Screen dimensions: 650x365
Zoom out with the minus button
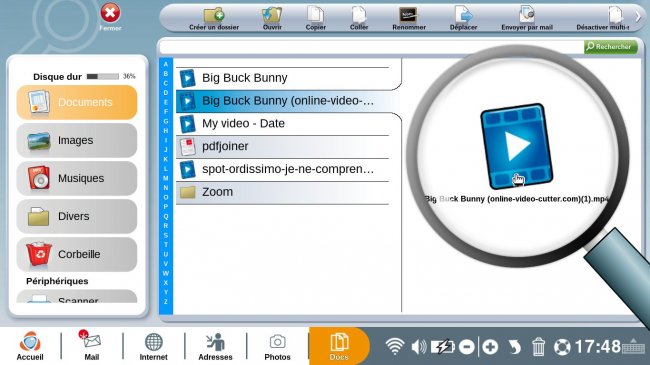tap(467, 347)
